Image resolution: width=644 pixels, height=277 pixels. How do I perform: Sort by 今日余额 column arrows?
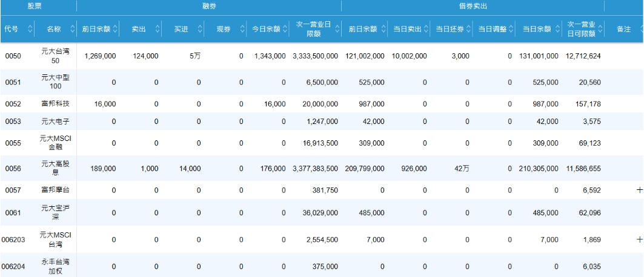[x=285, y=29]
